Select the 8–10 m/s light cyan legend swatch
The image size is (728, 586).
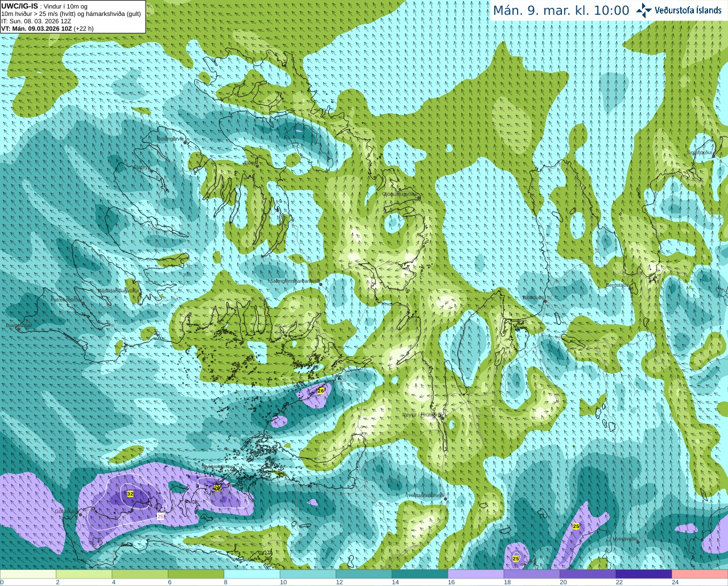[x=252, y=574]
